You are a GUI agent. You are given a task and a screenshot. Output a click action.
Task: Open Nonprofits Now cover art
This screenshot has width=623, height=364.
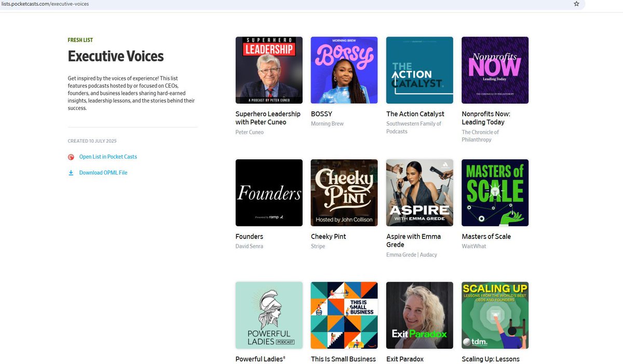tap(495, 70)
